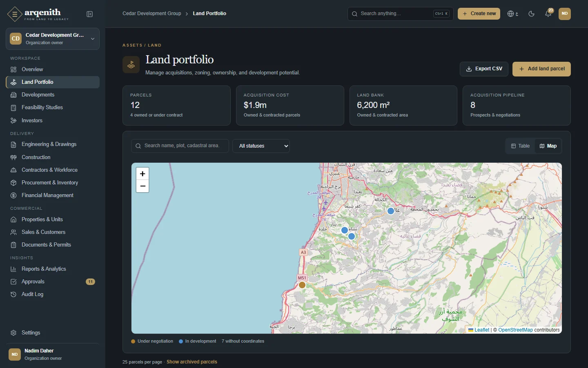The image size is (588, 368).
Task: Click the brown Under negotiation map marker
Action: coord(302,285)
